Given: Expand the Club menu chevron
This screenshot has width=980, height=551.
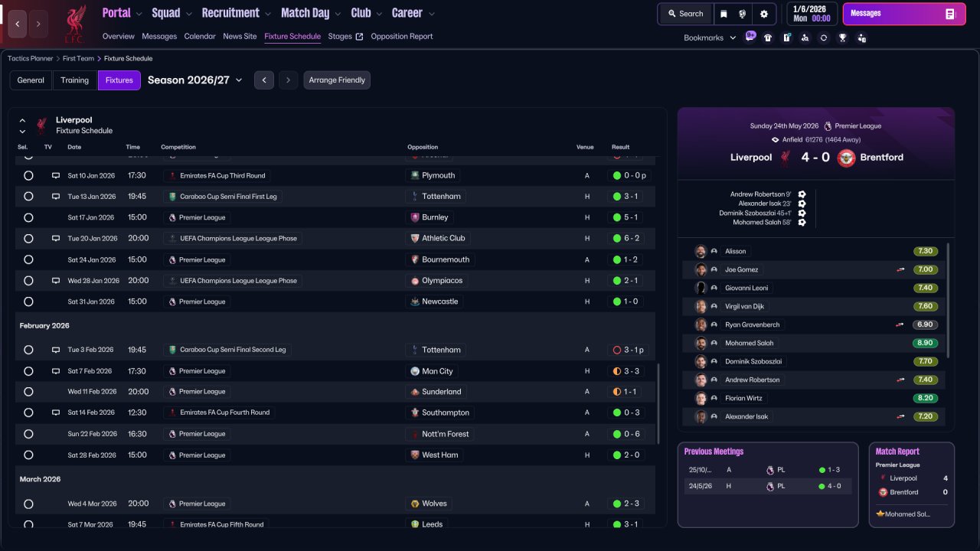Looking at the screenshot, I should coord(378,14).
